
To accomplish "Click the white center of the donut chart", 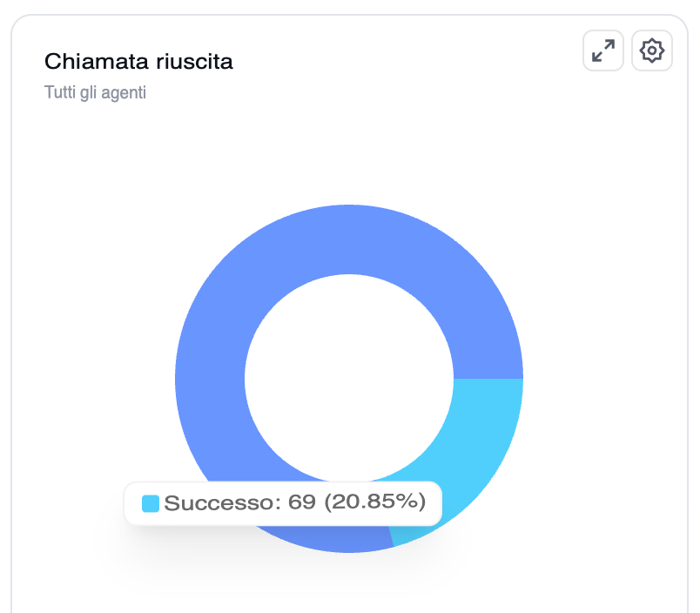I will pos(348,378).
